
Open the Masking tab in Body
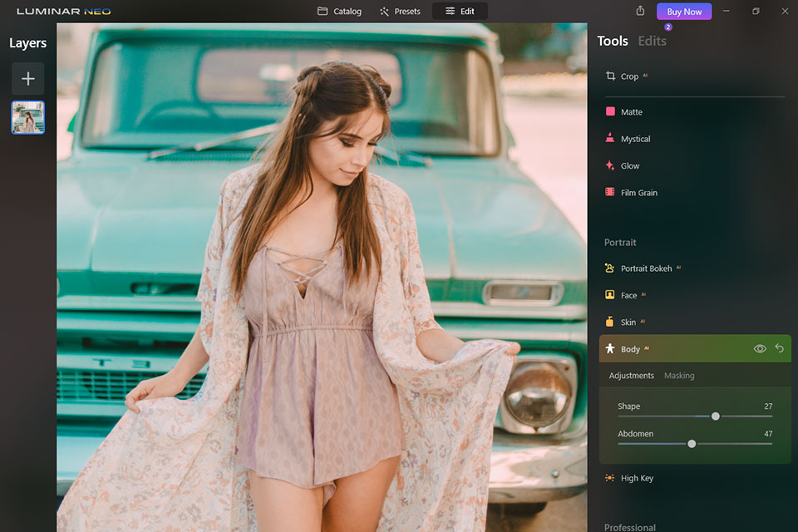point(679,375)
